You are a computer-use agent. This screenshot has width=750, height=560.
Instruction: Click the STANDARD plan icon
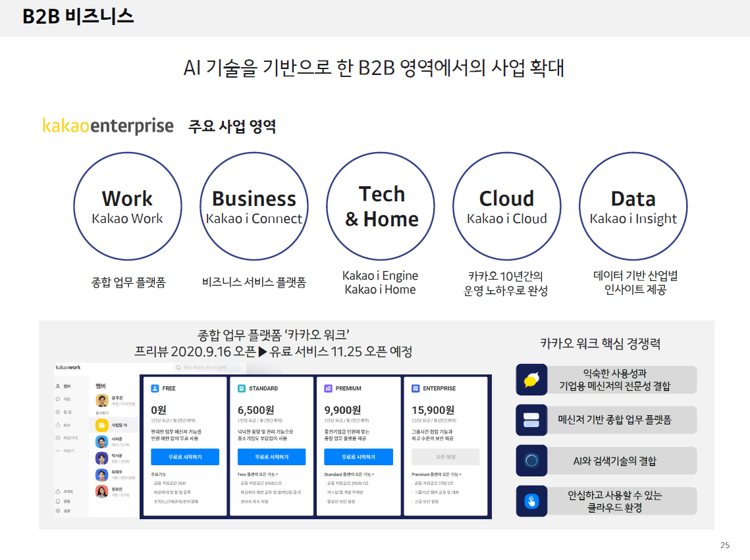click(242, 388)
